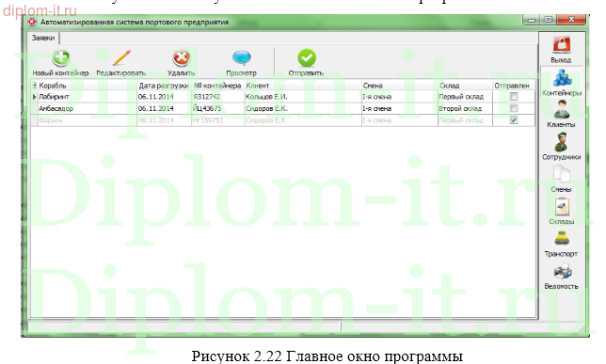Toggle Отправлен checkbox for Лабиринт row
Image resolution: width=606 pixels, height=364 pixels.
point(514,97)
